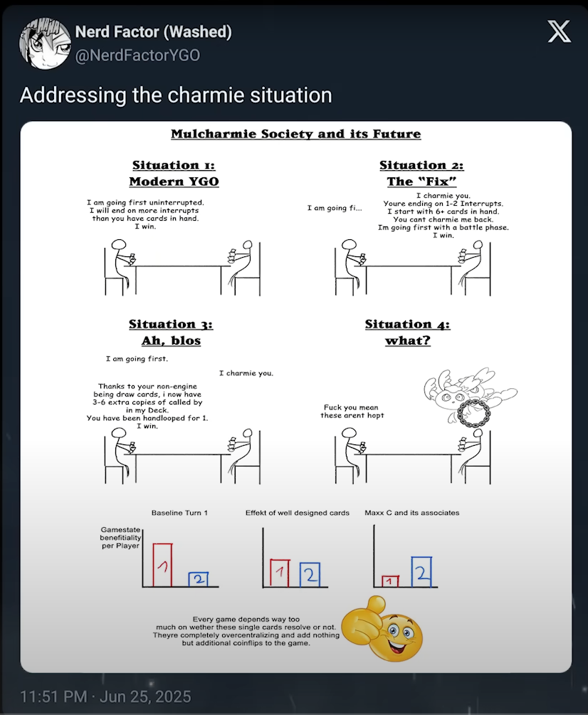
Task: Click the Situation 1: Modern YGO heading
Action: (x=174, y=173)
